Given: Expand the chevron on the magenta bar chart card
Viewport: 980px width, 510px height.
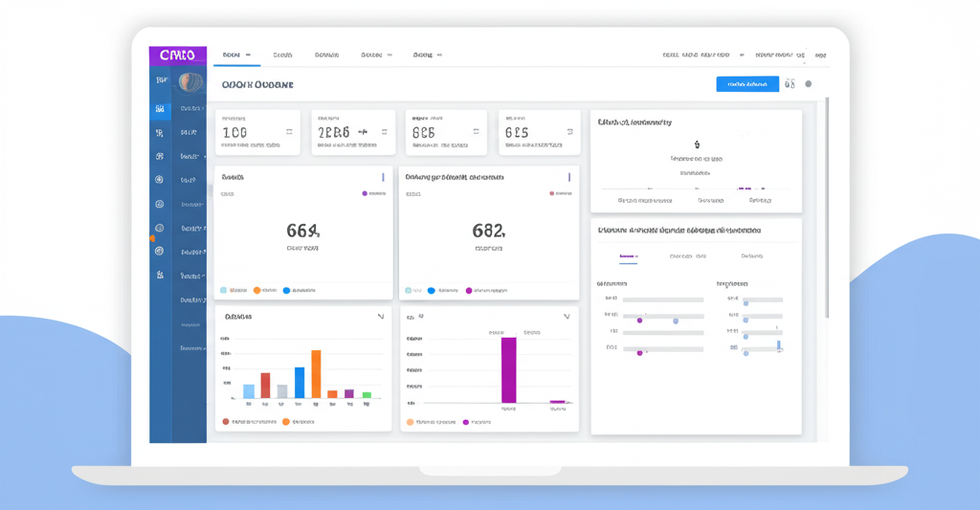Looking at the screenshot, I should 567,317.
